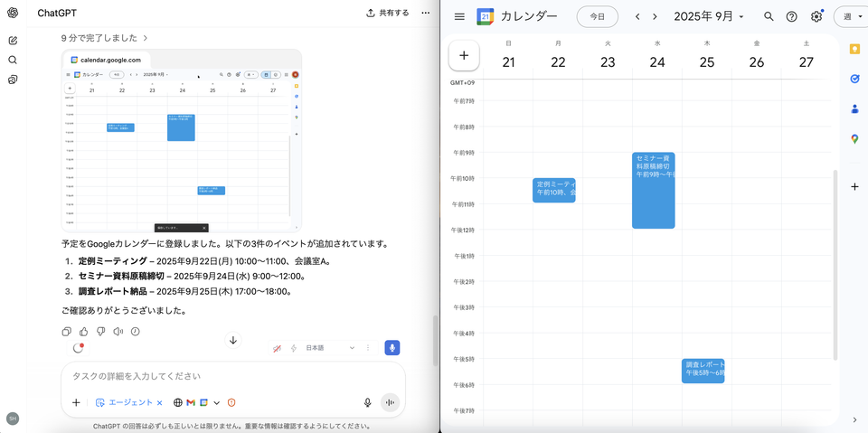
Task: Click the calendar search magnifier icon
Action: pyautogui.click(x=769, y=16)
